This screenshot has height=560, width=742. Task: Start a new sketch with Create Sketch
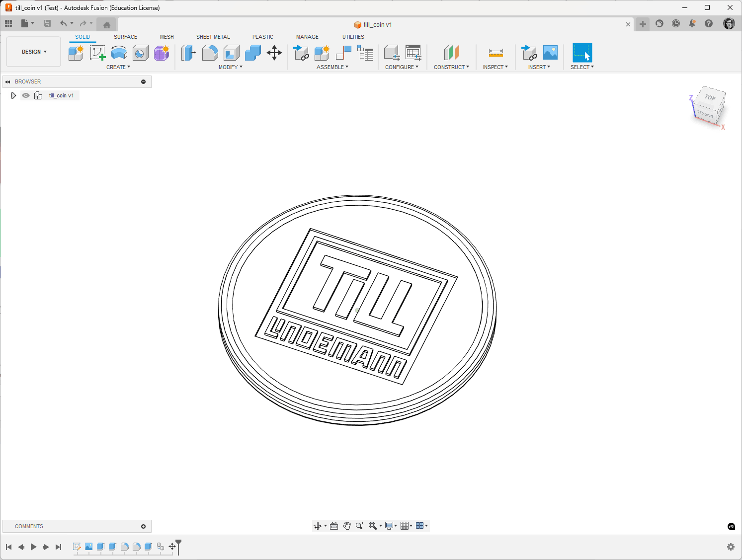tap(97, 53)
